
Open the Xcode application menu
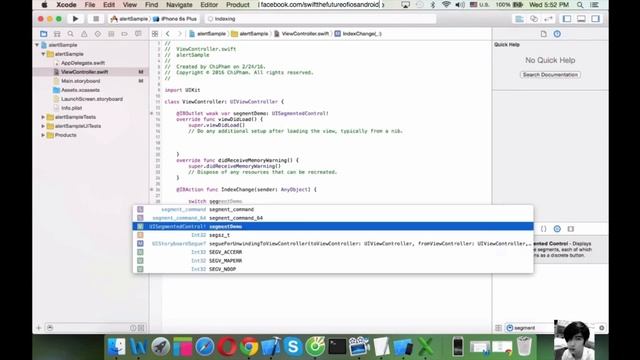click(66, 5)
